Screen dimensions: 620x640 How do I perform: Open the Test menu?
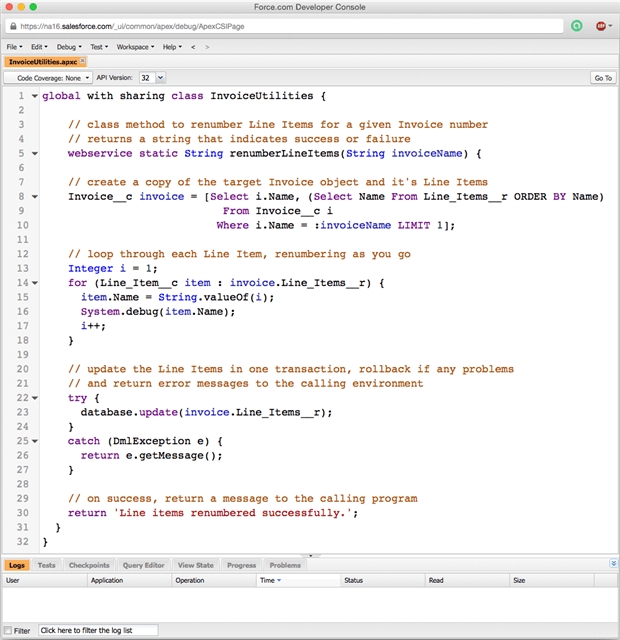[99, 47]
